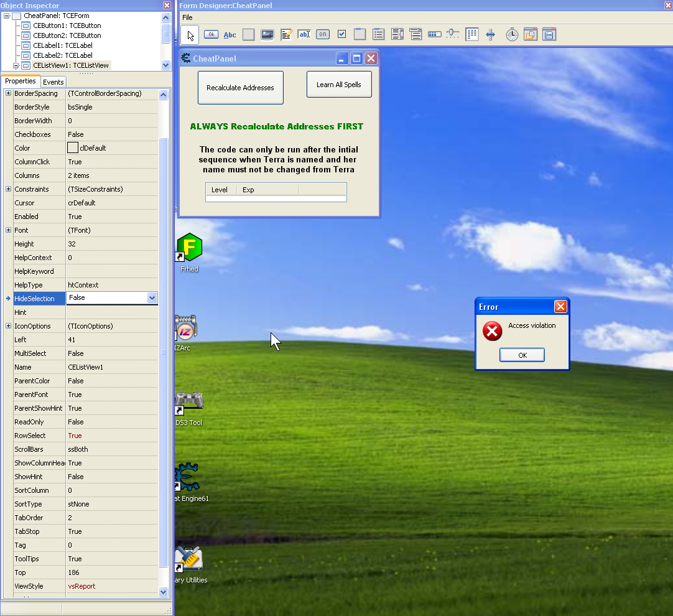This screenshot has width=673, height=616.
Task: Choose the Abc label component tool
Action: (230, 35)
